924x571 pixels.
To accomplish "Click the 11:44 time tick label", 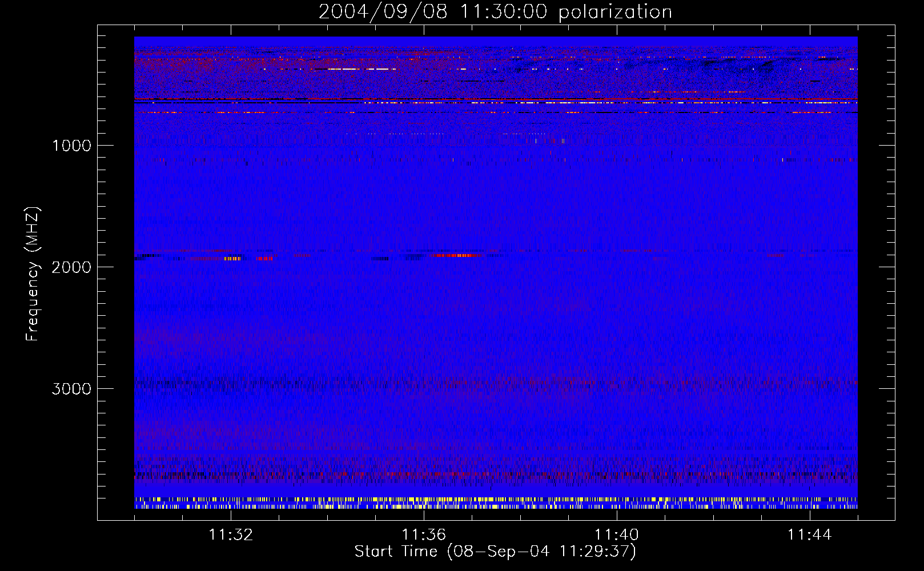I will pyautogui.click(x=810, y=535).
